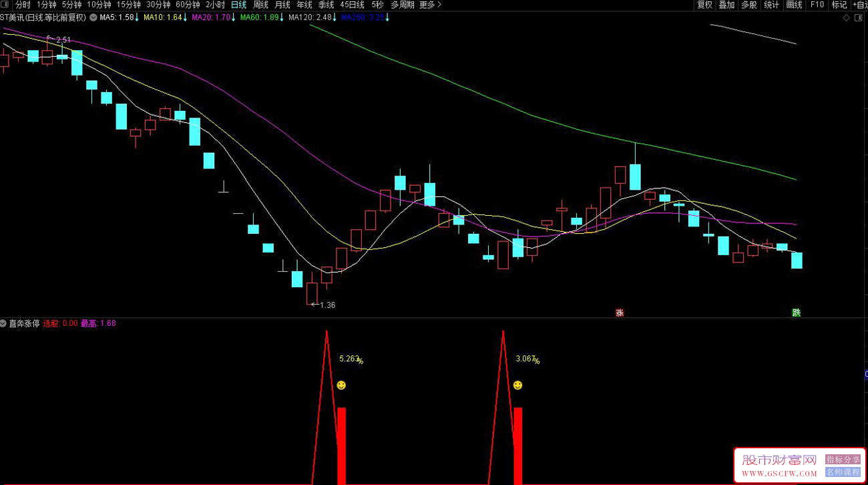Click the 复权 button
Image resolution: width=868 pixels, height=485 pixels.
(x=705, y=5)
